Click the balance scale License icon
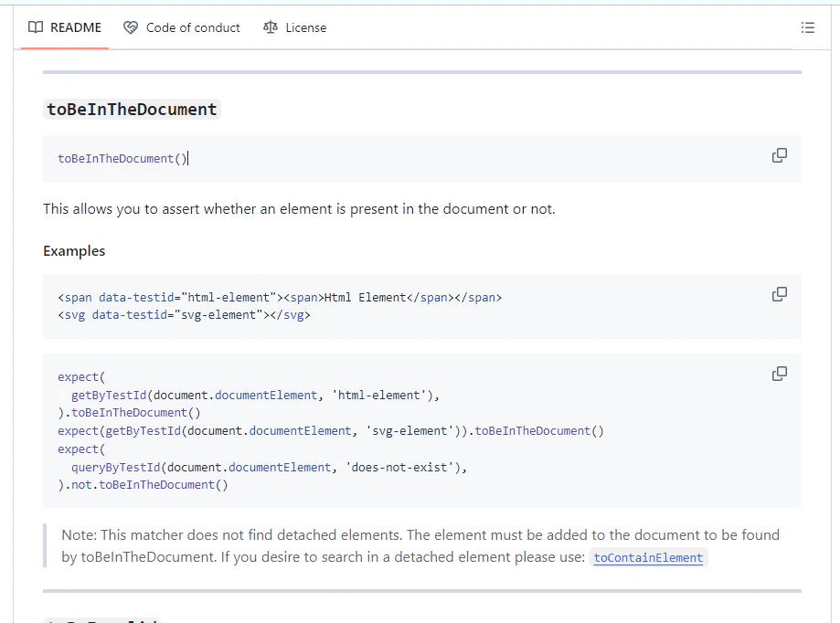Screen dimensions: 840x623 270,27
